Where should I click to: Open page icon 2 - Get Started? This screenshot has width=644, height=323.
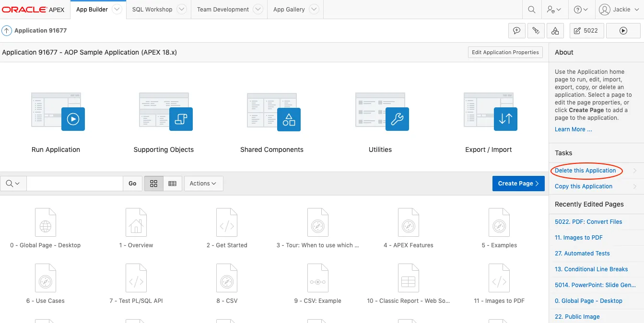click(227, 222)
